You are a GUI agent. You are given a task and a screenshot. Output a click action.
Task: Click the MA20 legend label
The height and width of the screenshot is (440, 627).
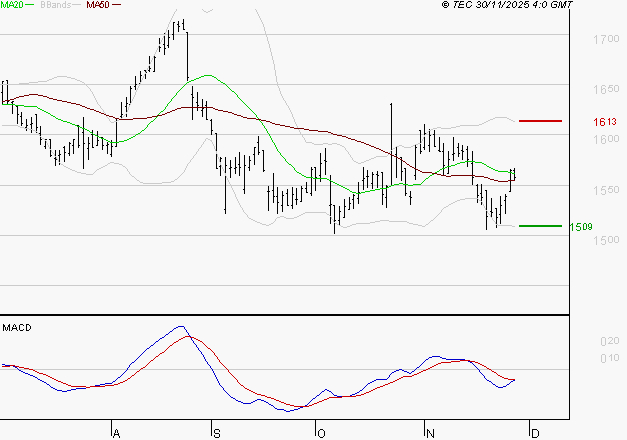pos(12,5)
